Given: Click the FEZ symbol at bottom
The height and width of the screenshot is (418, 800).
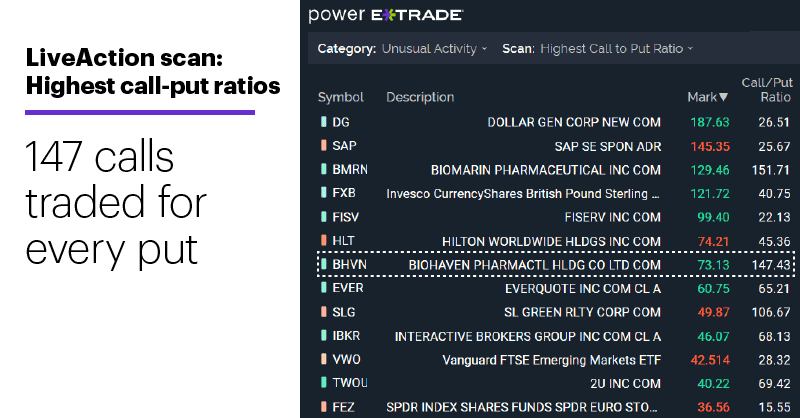Looking at the screenshot, I should point(343,407).
